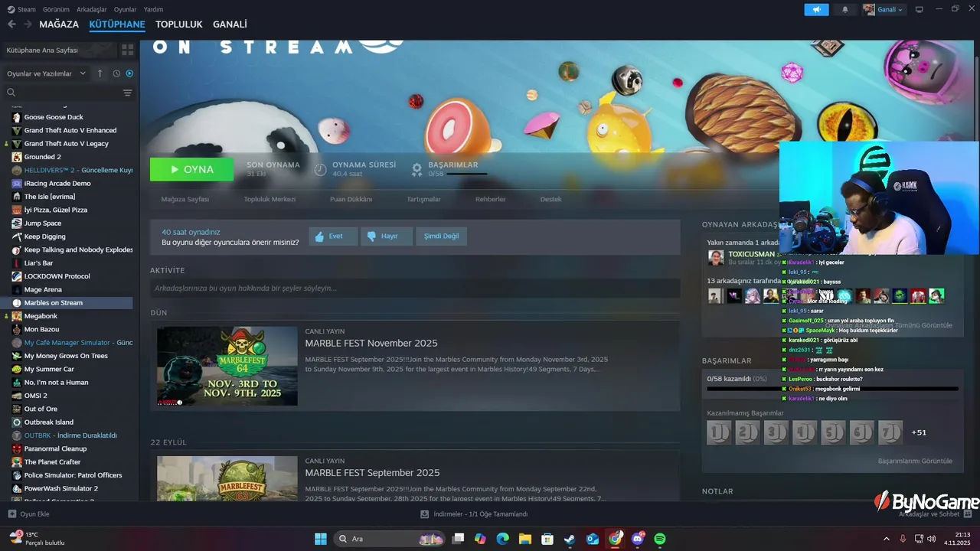Open File Explorer from the taskbar
This screenshot has height=551, width=980.
[x=524, y=539]
